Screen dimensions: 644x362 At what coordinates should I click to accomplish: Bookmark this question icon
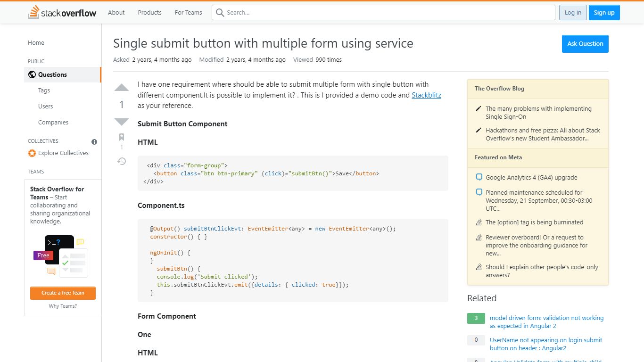[x=122, y=137]
